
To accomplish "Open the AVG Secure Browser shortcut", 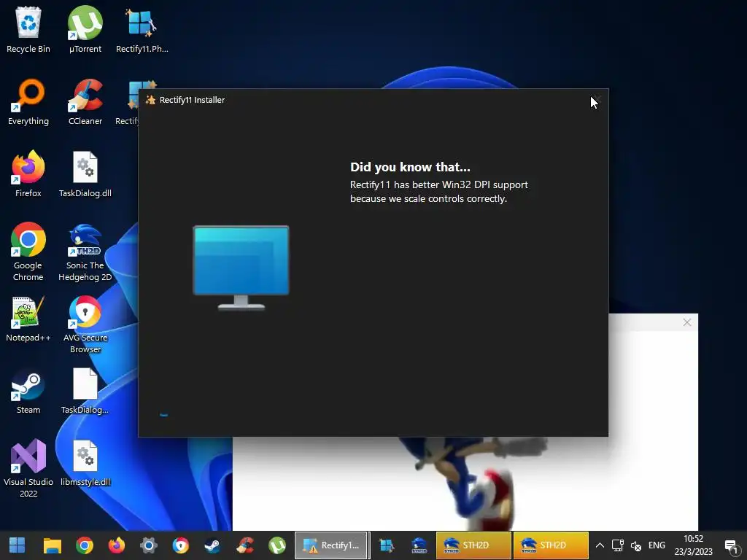I will pos(85,324).
